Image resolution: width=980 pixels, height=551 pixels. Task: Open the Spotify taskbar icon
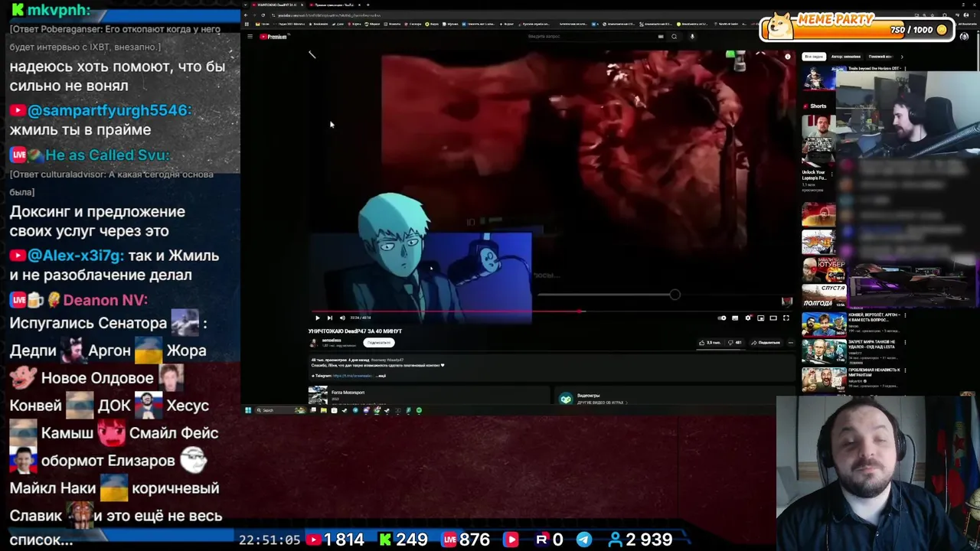pos(419,411)
